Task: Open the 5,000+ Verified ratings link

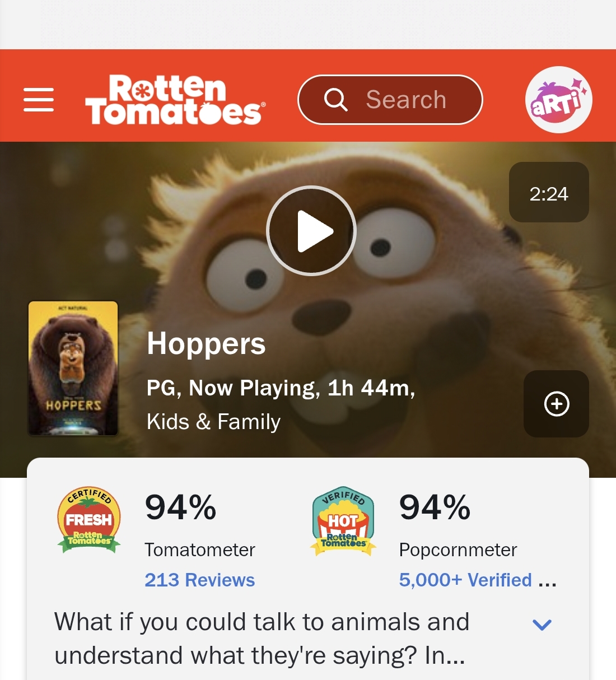Action: [478, 580]
